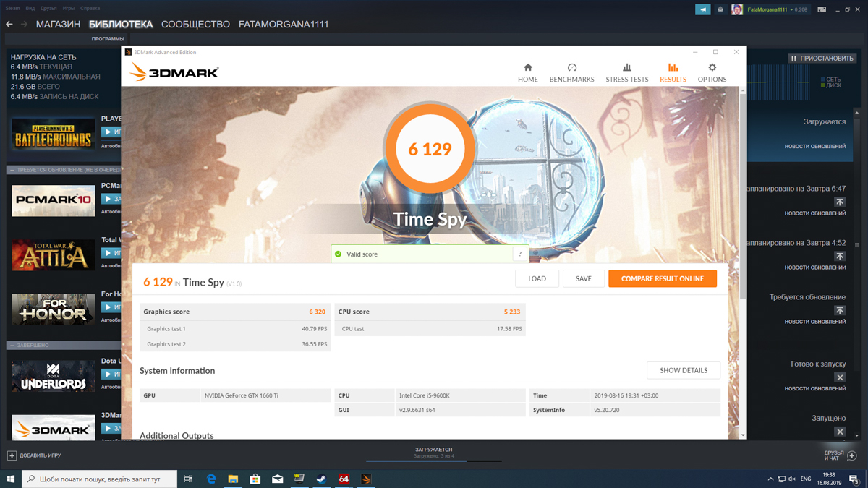Click the Steam profile avatar
This screenshot has width=868, height=488.
click(737, 9)
